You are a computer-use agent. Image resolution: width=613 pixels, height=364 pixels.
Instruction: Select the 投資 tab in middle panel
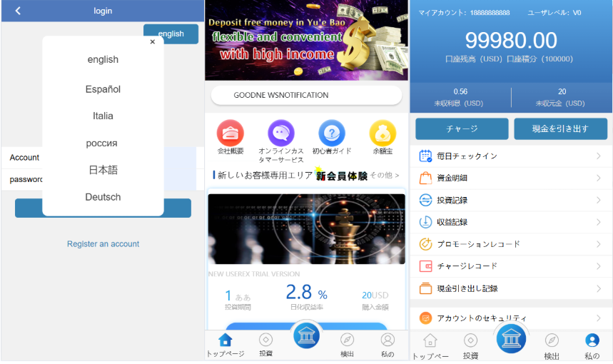pyautogui.click(x=266, y=345)
